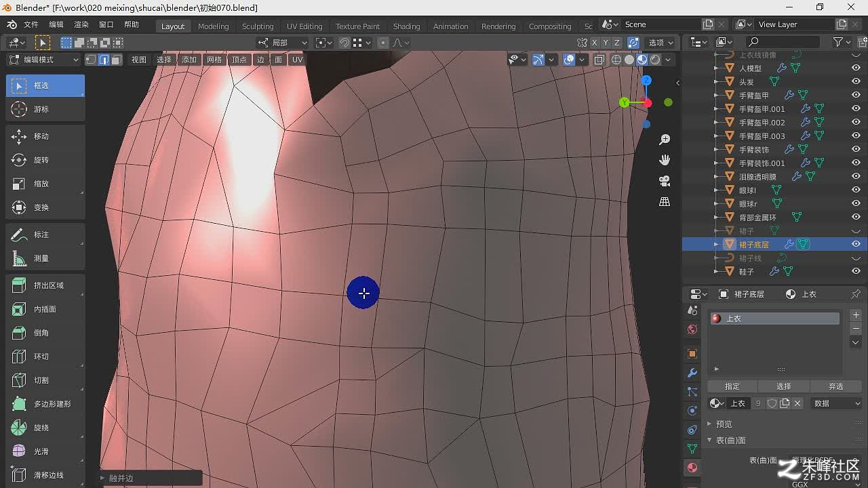This screenshot has height=488, width=868.
Task: Activate the 缩放 scale tool
Action: (45, 184)
